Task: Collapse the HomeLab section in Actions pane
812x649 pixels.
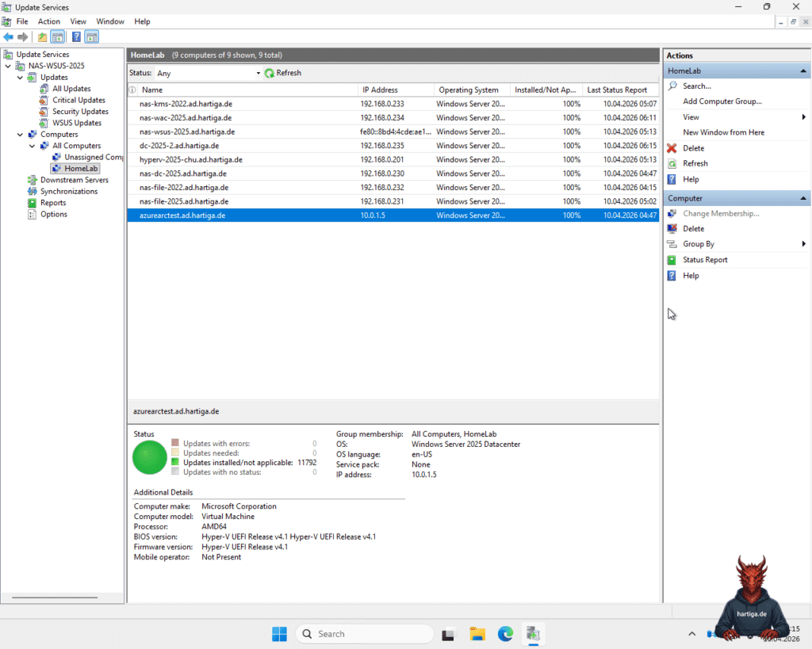Action: (x=803, y=71)
